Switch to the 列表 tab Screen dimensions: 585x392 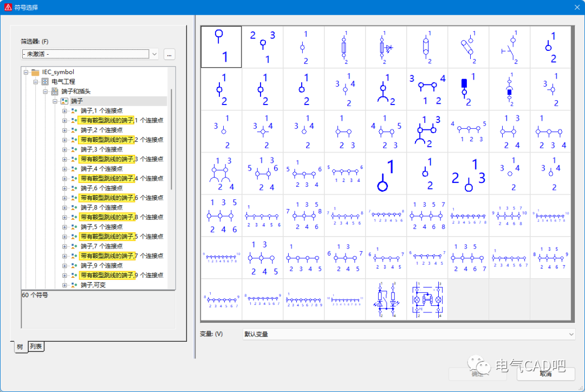click(x=36, y=347)
